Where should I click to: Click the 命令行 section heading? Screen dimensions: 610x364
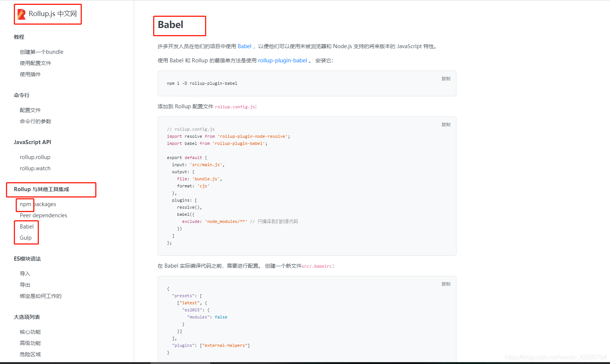point(22,95)
